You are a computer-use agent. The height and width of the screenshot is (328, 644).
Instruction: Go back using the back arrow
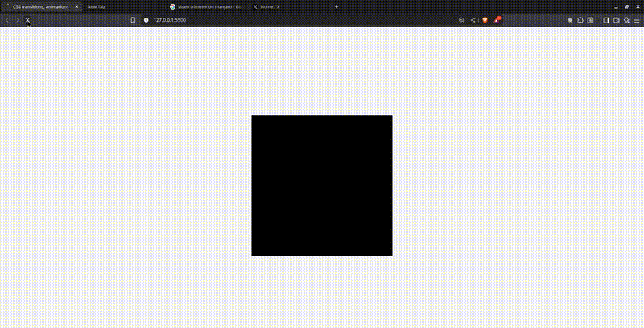[x=7, y=19]
